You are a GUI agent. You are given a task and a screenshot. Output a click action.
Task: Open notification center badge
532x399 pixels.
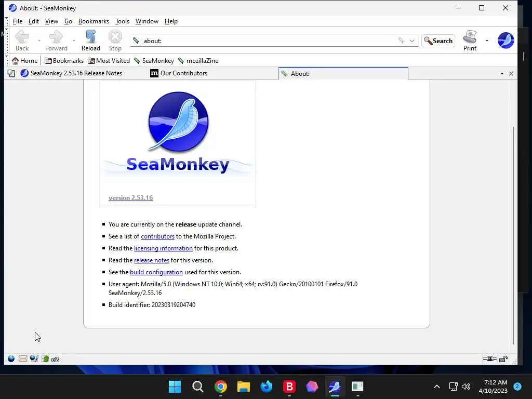click(517, 387)
